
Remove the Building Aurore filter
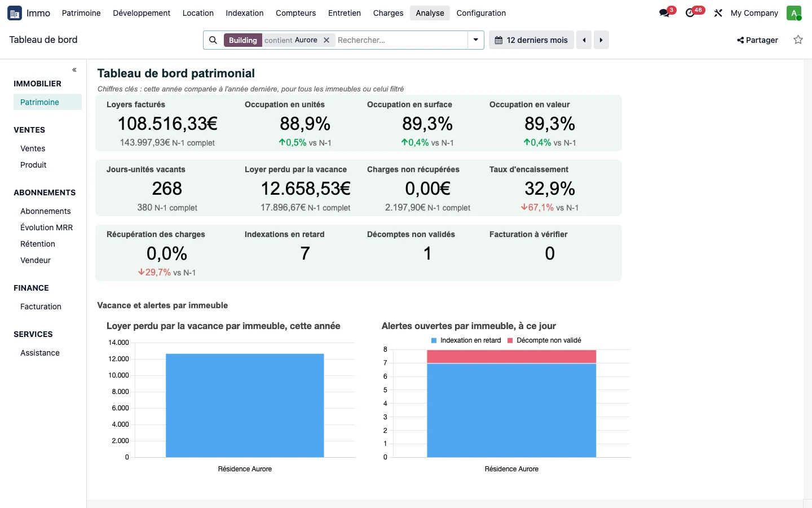pyautogui.click(x=326, y=40)
